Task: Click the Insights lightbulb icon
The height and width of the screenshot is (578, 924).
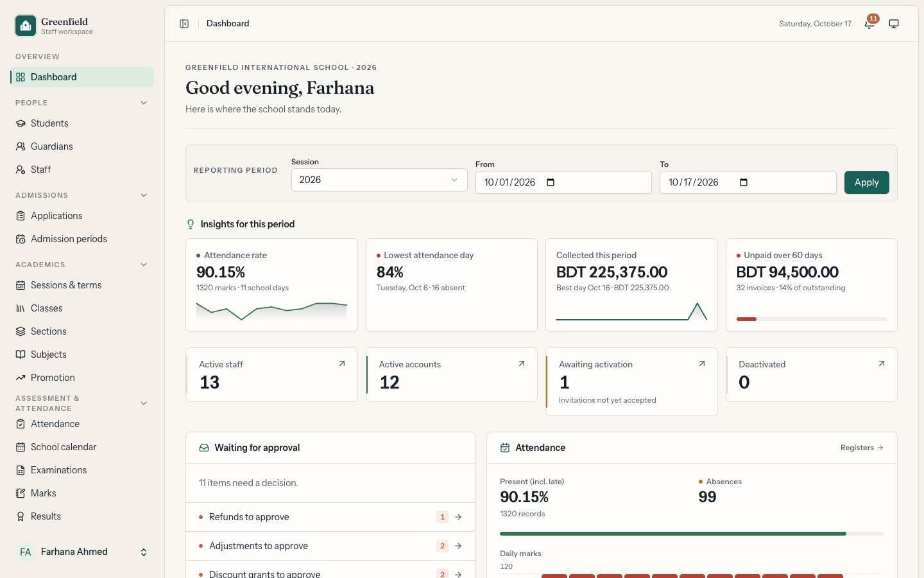Action: (191, 224)
